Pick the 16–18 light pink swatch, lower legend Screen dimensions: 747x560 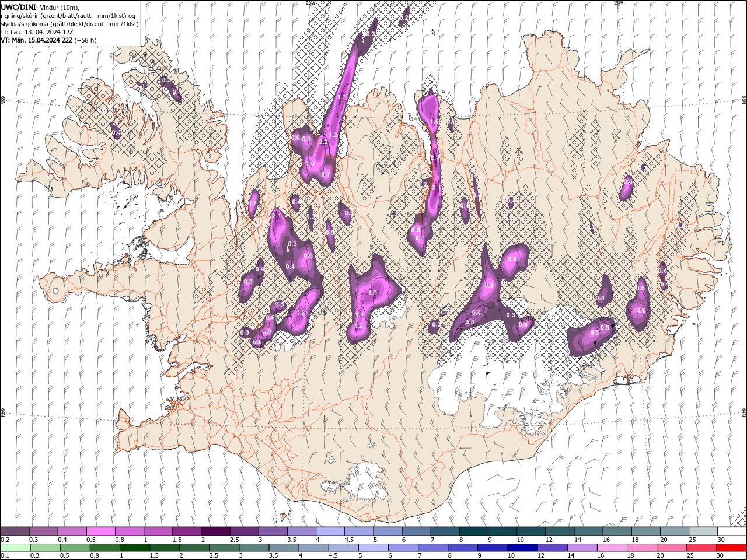[x=612, y=548]
